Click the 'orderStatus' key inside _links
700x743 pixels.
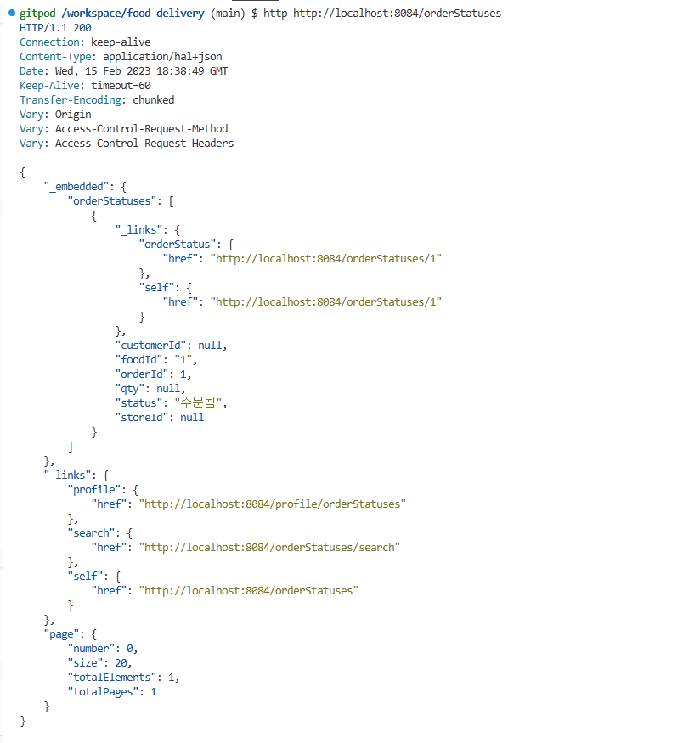pos(178,245)
